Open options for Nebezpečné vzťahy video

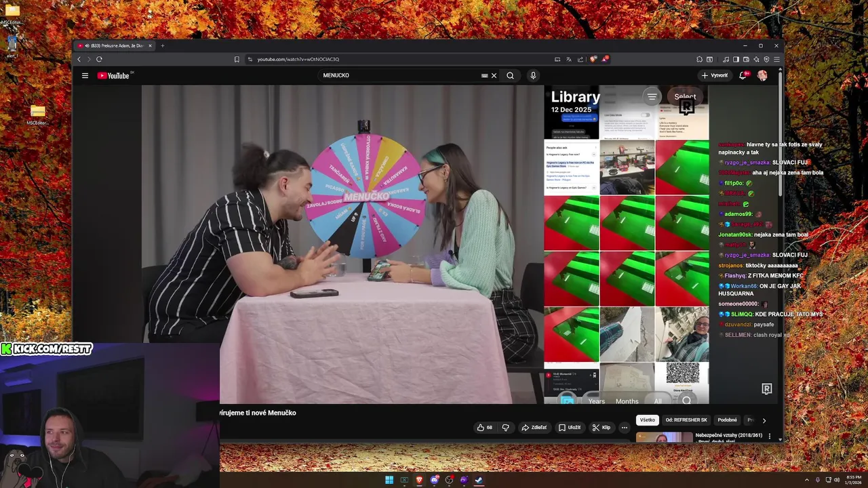[769, 436]
